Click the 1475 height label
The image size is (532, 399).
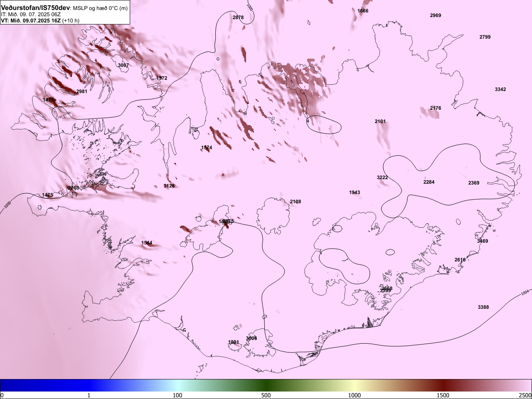48,195
